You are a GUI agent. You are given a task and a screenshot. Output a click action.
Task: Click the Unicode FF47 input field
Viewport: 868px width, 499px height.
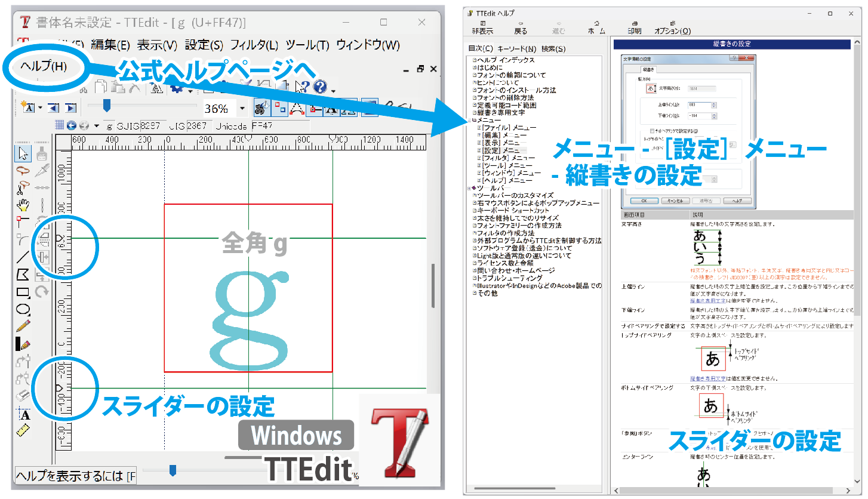280,125
